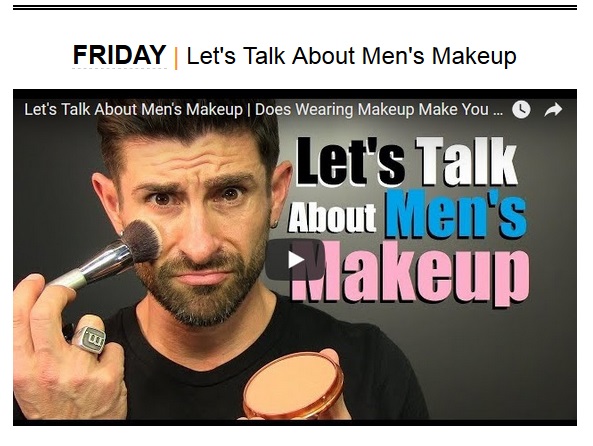Click the words Does Wearing Makeup in title
The width and height of the screenshot is (593, 446).
(x=335, y=110)
